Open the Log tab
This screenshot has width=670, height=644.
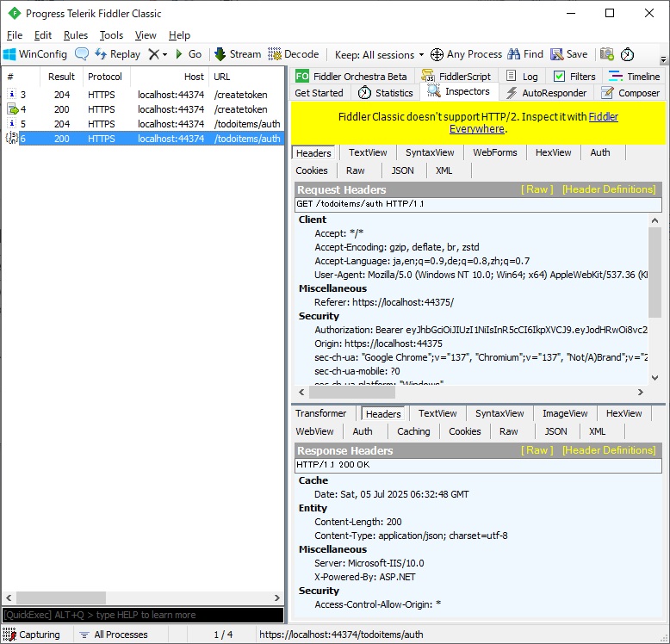522,77
